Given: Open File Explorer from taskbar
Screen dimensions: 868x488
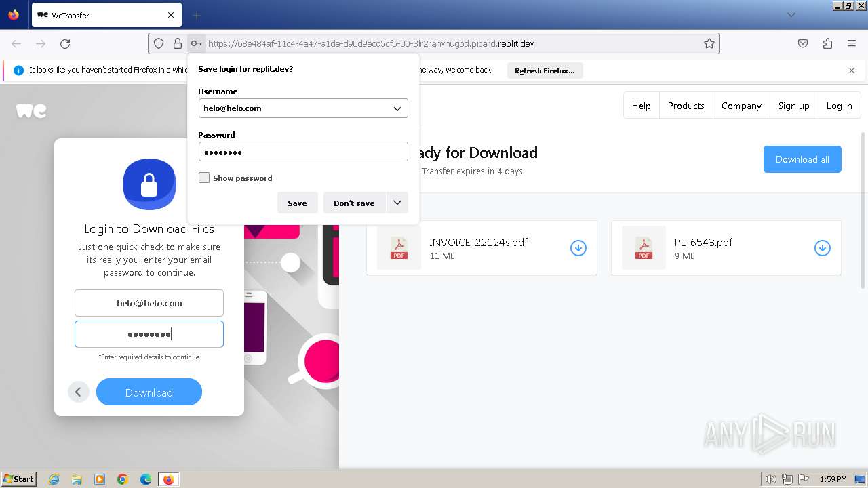Looking at the screenshot, I should 77,479.
